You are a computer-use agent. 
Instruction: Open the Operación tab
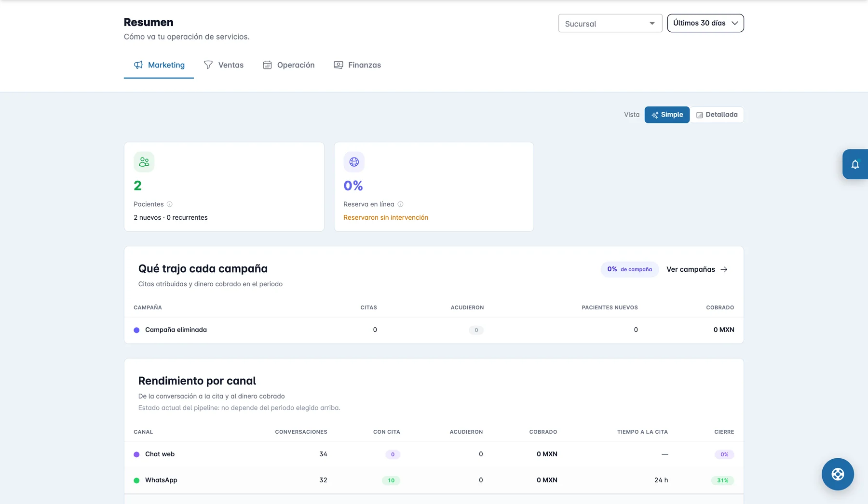[288, 65]
